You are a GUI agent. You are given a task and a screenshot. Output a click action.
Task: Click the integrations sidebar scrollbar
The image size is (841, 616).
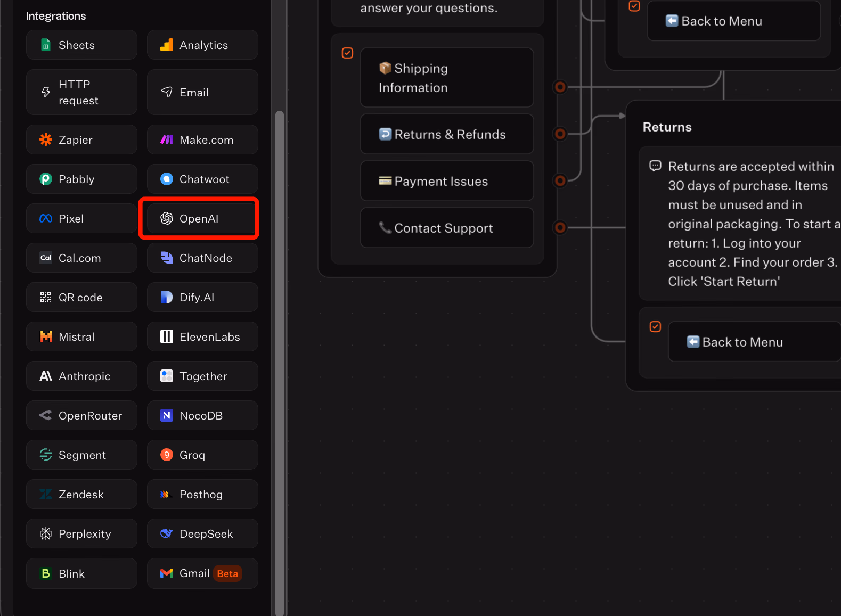279,362
